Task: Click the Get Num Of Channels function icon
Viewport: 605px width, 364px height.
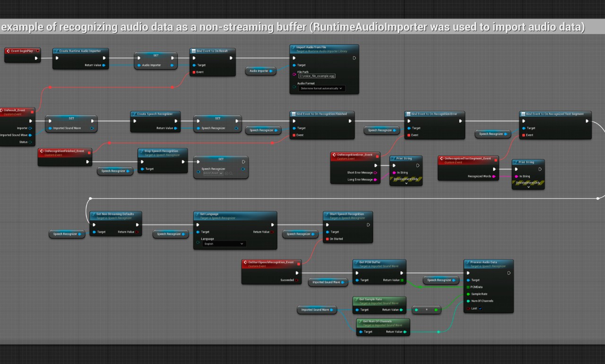Action: coord(360,321)
